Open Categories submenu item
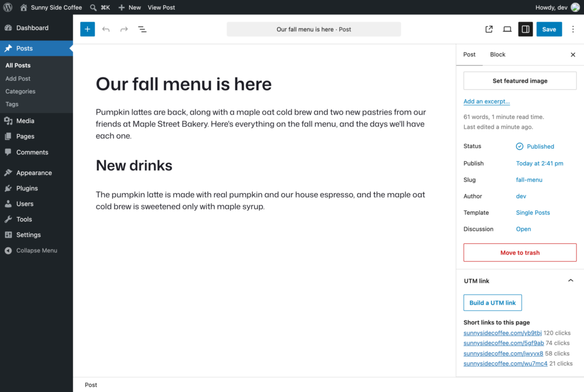Screen dimensions: 584x392 (x=21, y=92)
